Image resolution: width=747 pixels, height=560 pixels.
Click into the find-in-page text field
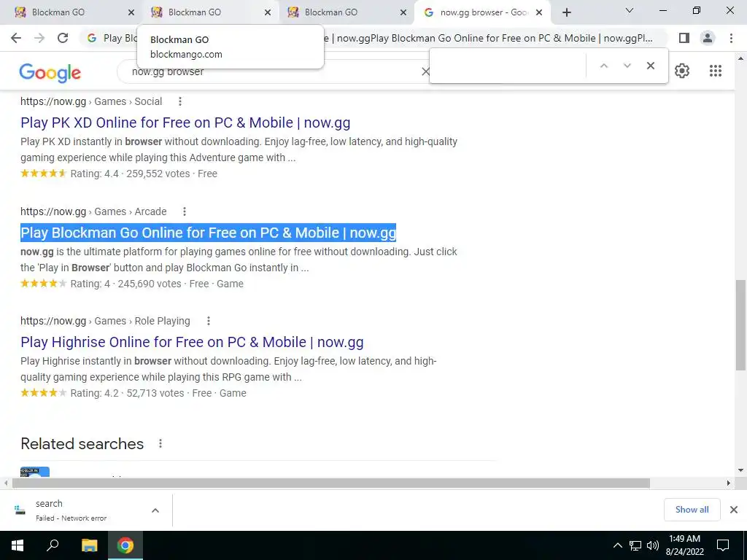click(x=508, y=66)
